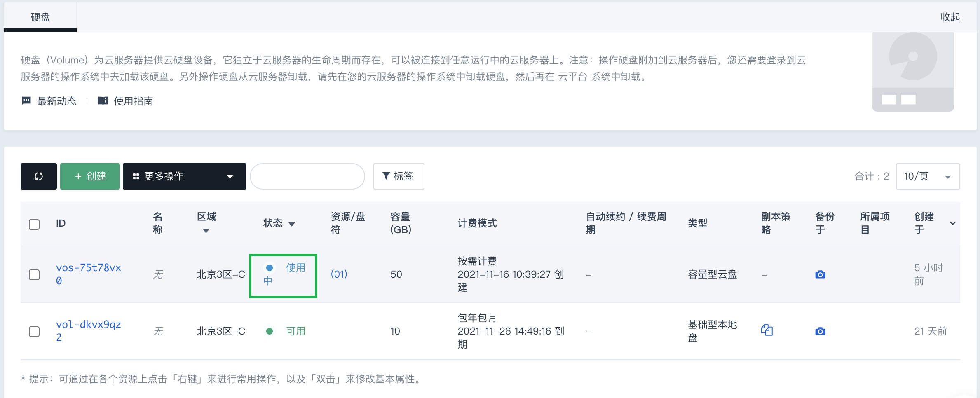This screenshot has height=398, width=980.
Task: Click the search input field
Action: (307, 176)
